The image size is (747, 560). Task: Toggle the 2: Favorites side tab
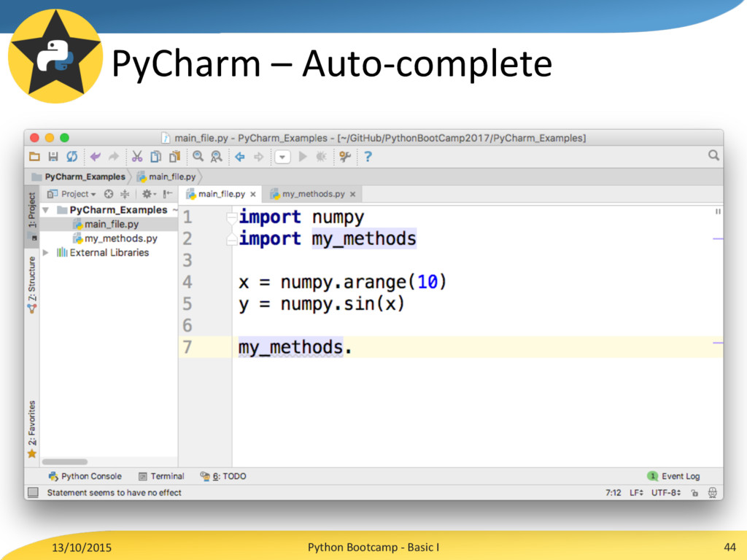point(32,429)
